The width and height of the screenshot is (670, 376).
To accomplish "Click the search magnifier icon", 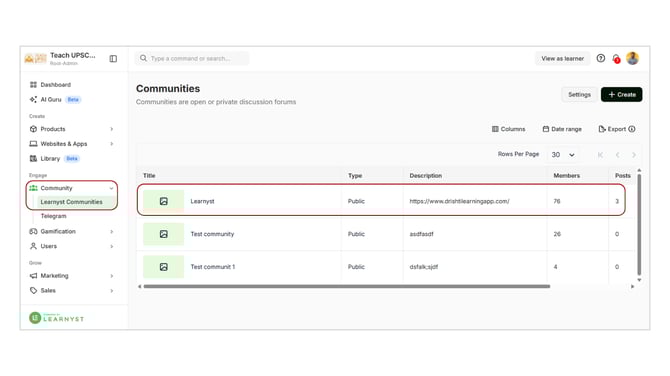I will pyautogui.click(x=144, y=58).
